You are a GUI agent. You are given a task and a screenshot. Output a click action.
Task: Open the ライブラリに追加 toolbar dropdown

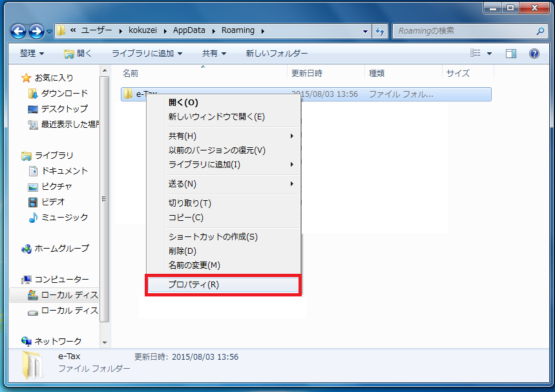[x=147, y=54]
